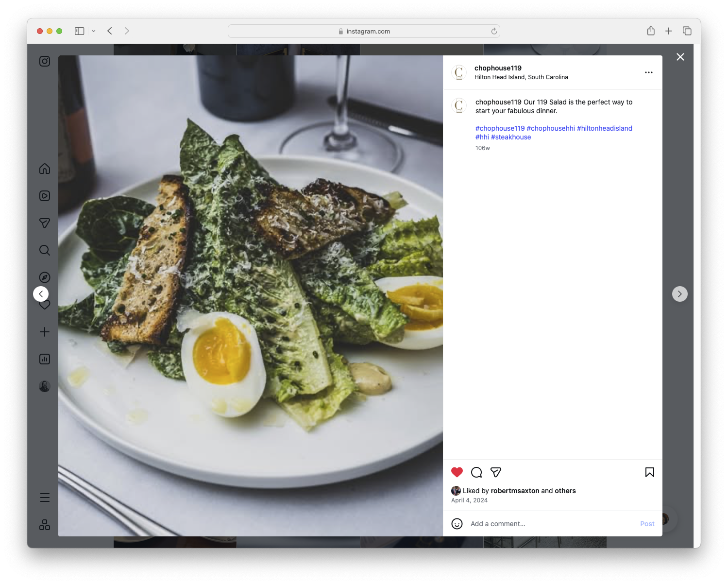Open the Home feed
The width and height of the screenshot is (728, 584).
(x=44, y=169)
